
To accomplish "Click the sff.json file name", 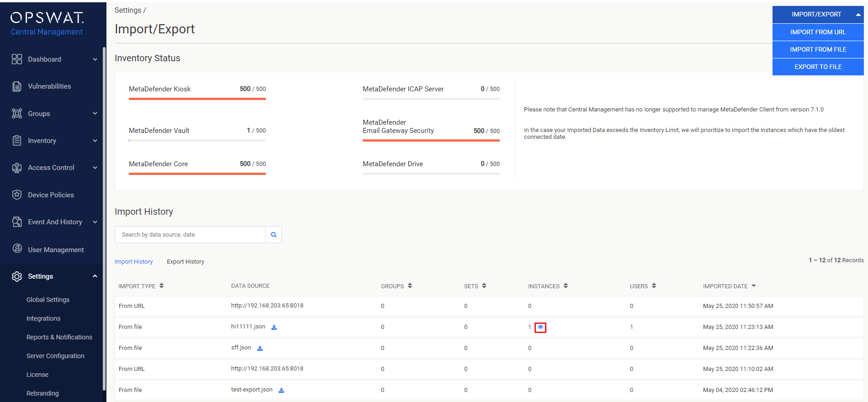I will 241,348.
